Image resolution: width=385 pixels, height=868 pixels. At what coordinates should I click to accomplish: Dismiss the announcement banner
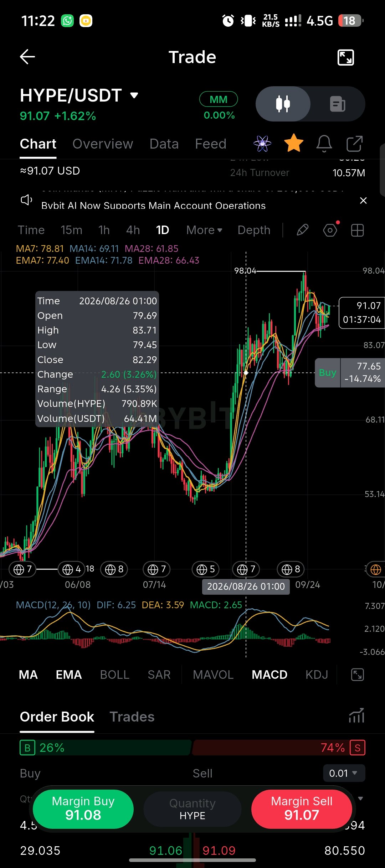click(x=363, y=201)
